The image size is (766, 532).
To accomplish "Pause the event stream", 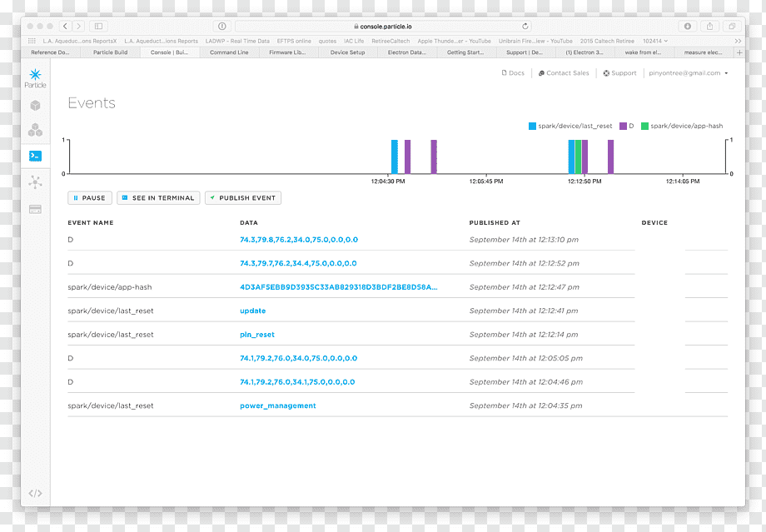I will click(x=90, y=198).
